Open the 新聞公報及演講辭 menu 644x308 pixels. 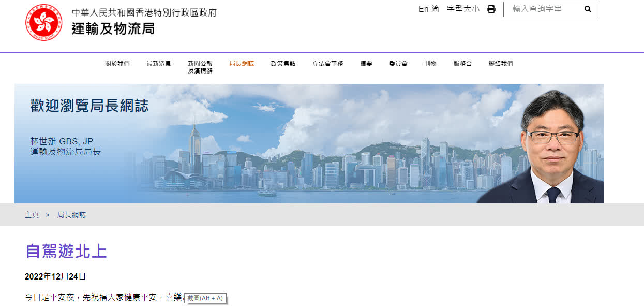[200, 67]
